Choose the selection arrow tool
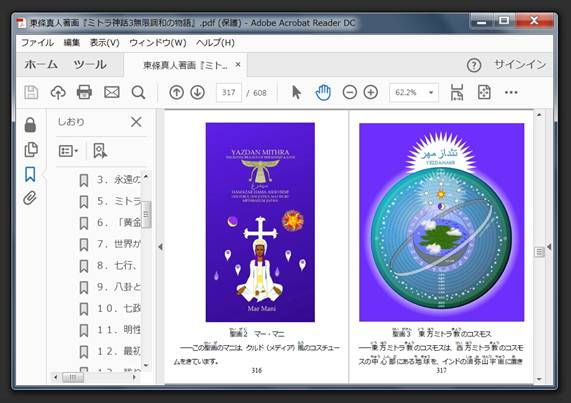Image resolution: width=571 pixels, height=403 pixels. [x=296, y=92]
